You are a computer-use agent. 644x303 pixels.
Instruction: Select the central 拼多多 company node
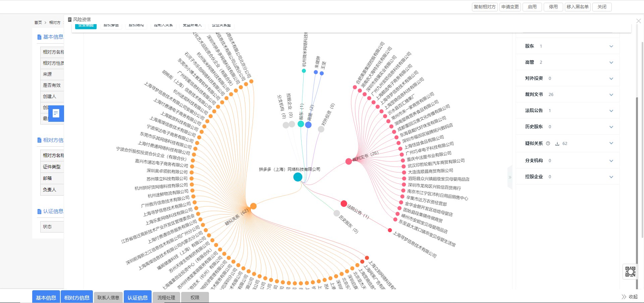click(x=298, y=177)
